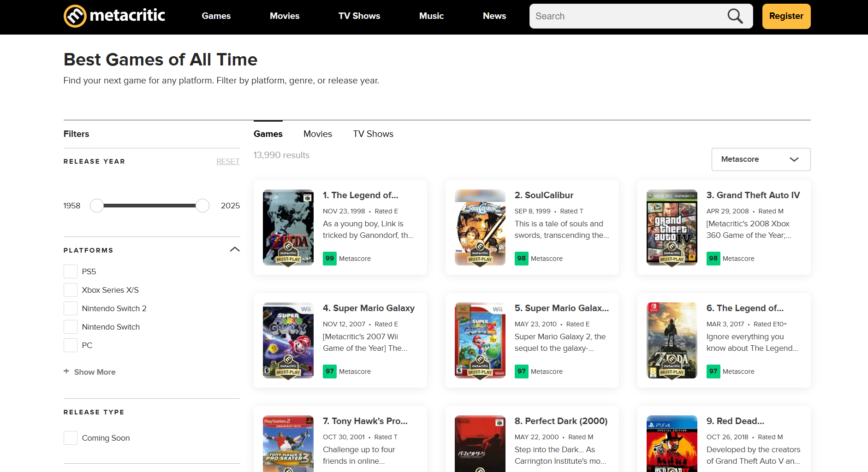Toggle the Nintendo Switch platform checkbox

71,327
